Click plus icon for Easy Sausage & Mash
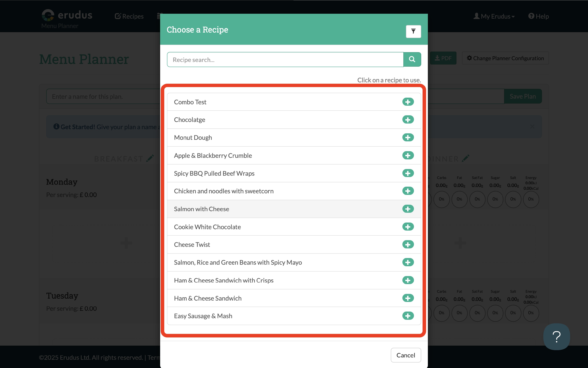Viewport: 588px width, 368px height. (x=408, y=316)
